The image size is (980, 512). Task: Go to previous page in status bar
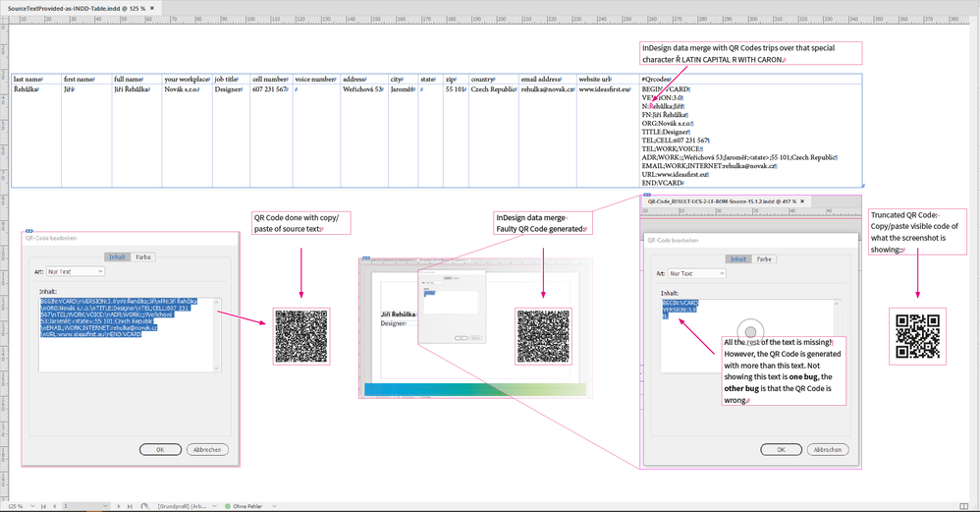pyautogui.click(x=54, y=506)
